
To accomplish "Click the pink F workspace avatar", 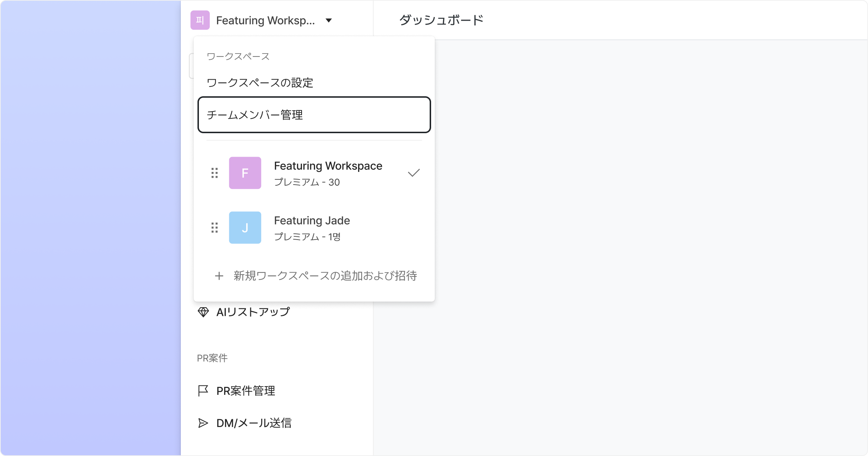I will 245,173.
